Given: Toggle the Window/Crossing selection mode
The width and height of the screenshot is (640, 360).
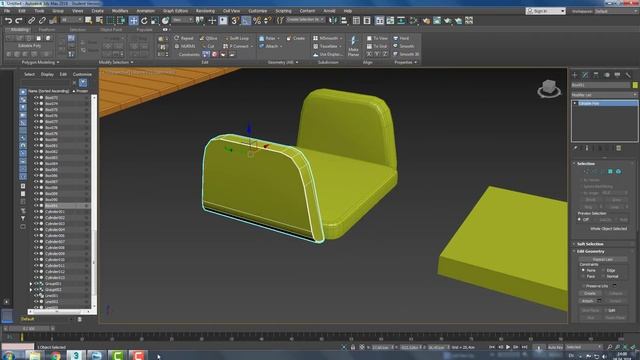Looking at the screenshot, I should click(x=121, y=20).
